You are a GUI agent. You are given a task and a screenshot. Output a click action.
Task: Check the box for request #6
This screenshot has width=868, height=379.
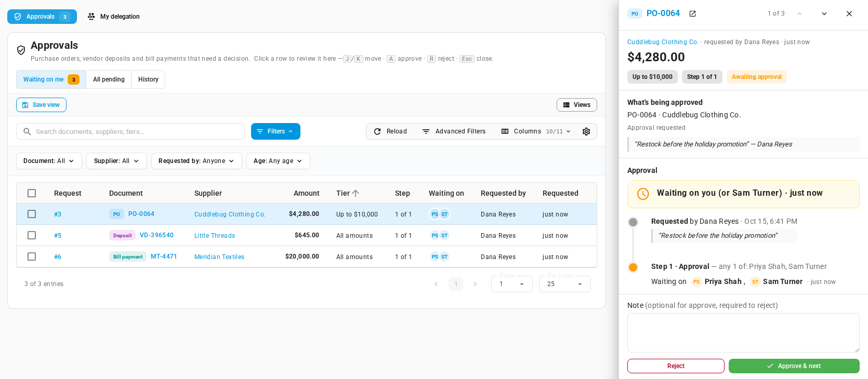(32, 256)
